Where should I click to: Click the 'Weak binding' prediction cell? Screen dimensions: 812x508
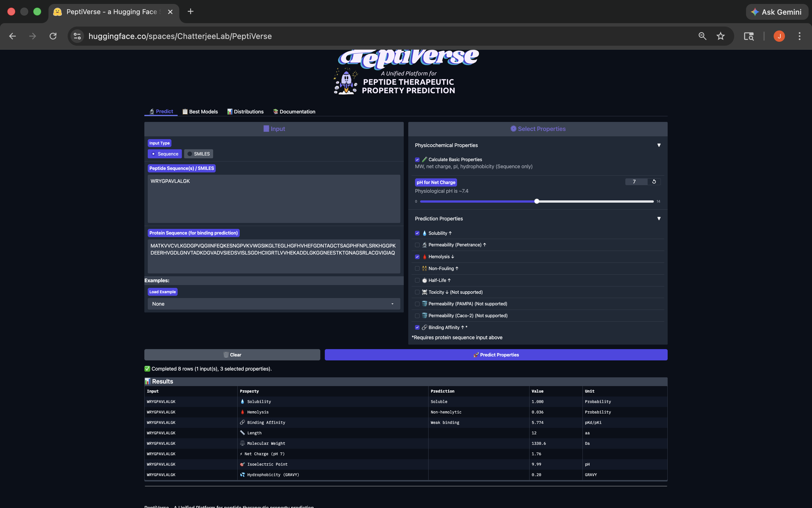pyautogui.click(x=445, y=422)
